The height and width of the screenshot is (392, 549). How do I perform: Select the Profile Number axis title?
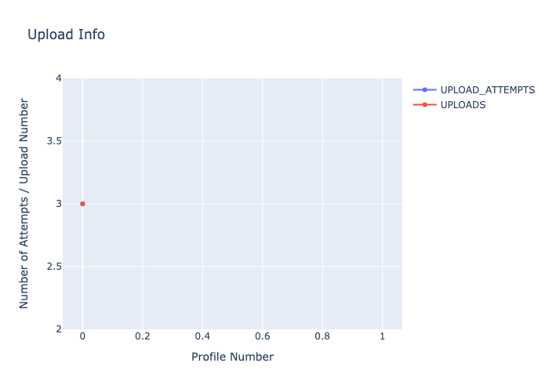[232, 357]
